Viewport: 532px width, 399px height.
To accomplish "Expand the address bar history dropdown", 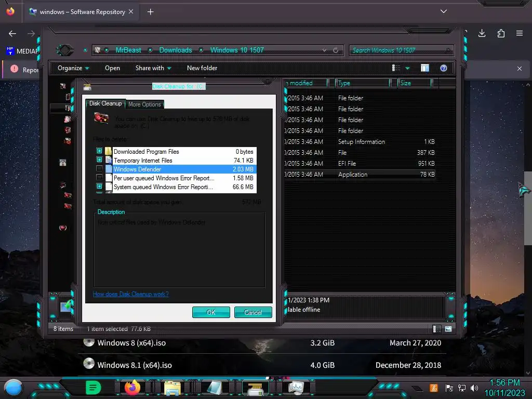I will click(324, 50).
